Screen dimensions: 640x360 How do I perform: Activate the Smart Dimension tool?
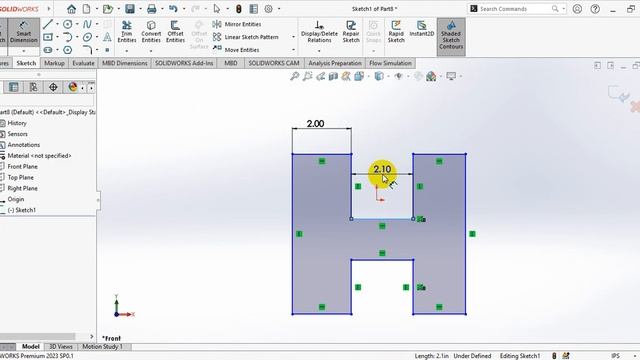[24, 32]
